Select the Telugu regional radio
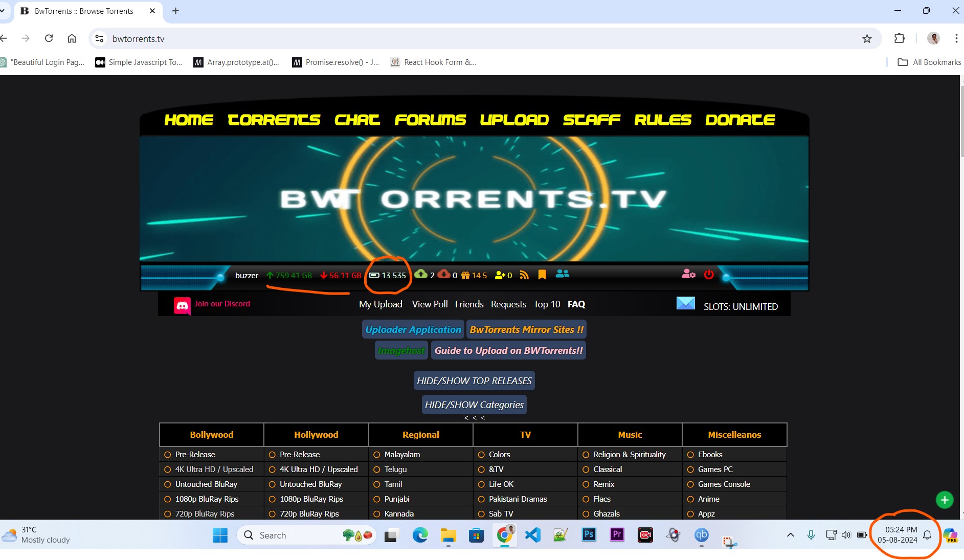 pyautogui.click(x=377, y=469)
